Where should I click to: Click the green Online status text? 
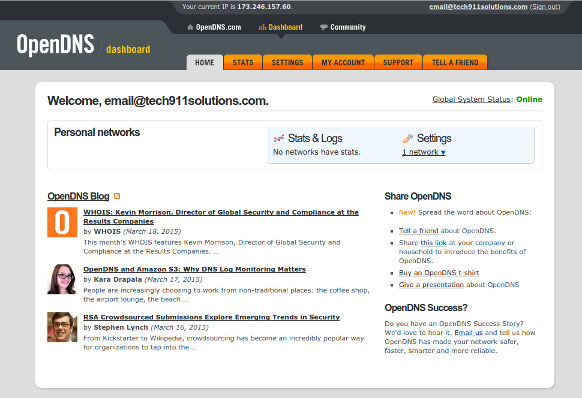pyautogui.click(x=529, y=99)
